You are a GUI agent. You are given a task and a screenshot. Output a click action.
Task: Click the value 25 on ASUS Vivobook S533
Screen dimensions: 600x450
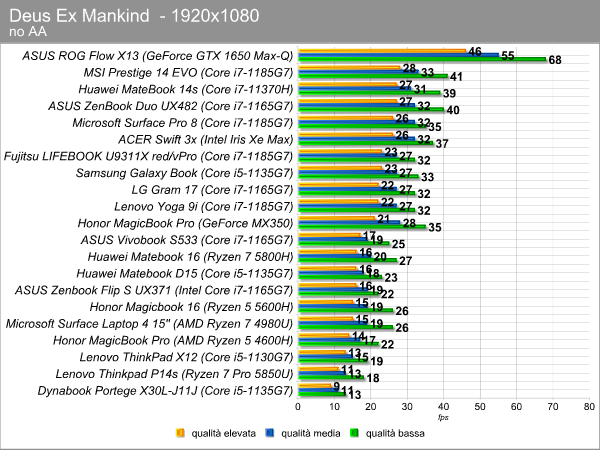398,244
